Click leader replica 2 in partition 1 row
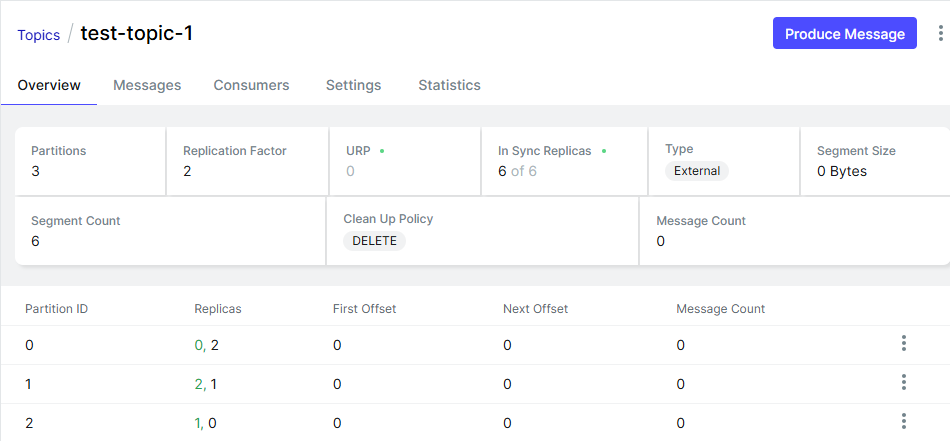This screenshot has width=950, height=441. 198,384
